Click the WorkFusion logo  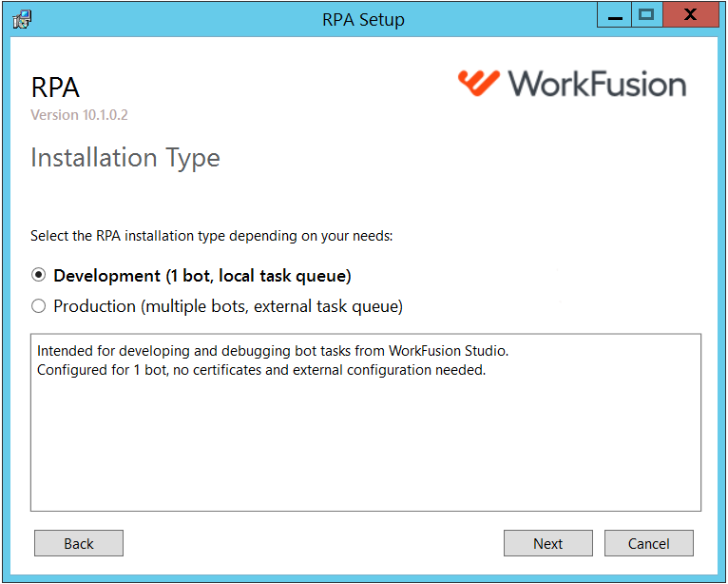[572, 84]
